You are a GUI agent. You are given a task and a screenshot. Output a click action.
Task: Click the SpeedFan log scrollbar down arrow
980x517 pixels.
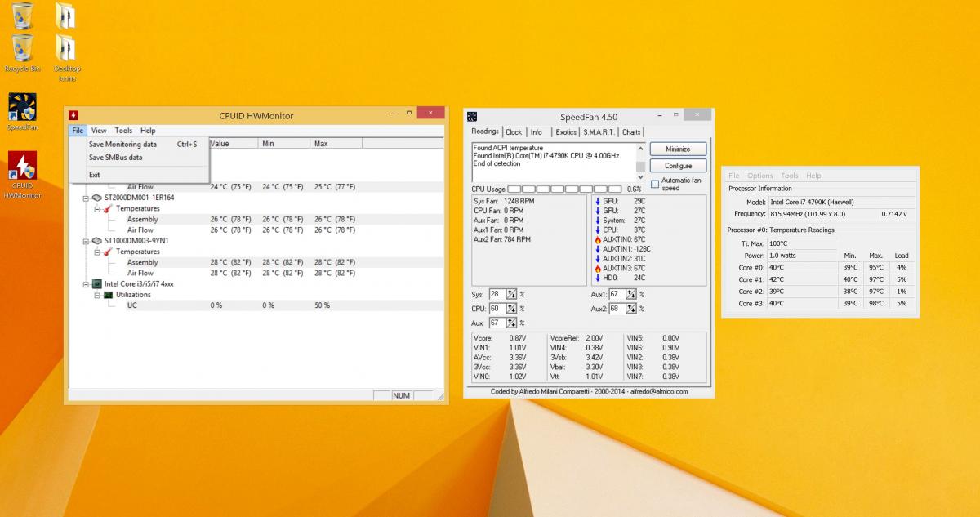(641, 176)
